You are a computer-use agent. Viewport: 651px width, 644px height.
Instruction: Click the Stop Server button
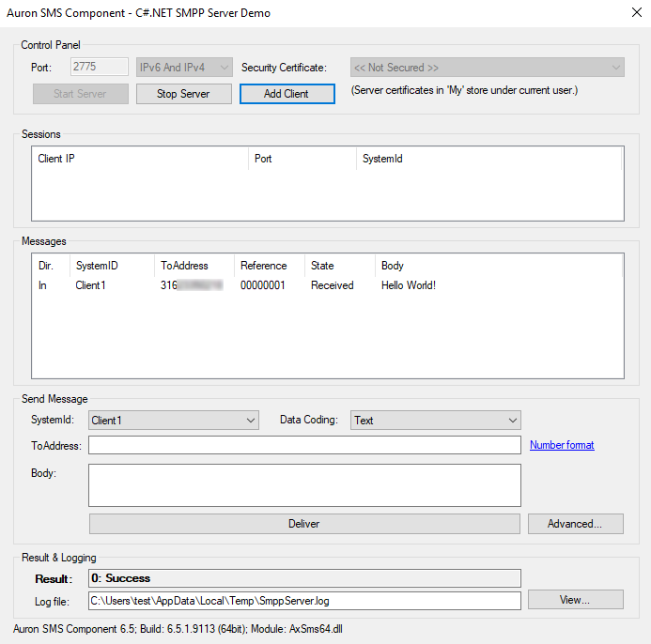click(x=184, y=94)
